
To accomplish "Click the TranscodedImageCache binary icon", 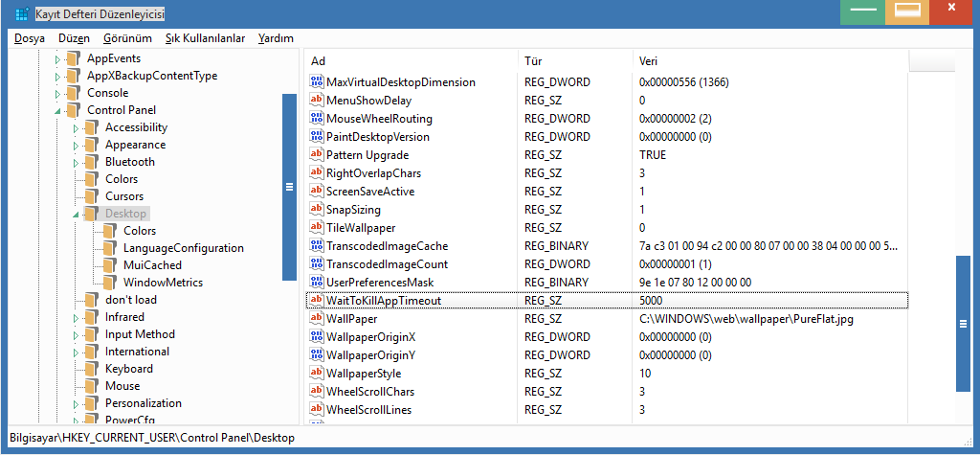I will 317,246.
